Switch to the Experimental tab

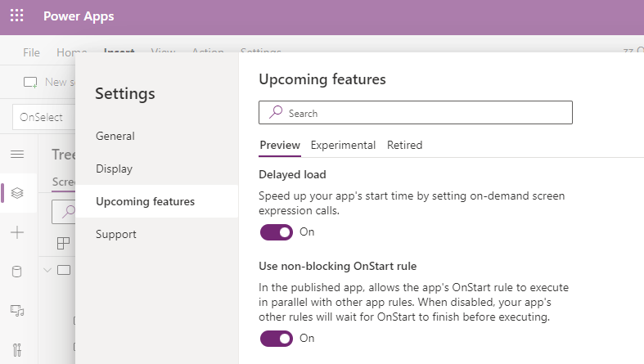343,146
